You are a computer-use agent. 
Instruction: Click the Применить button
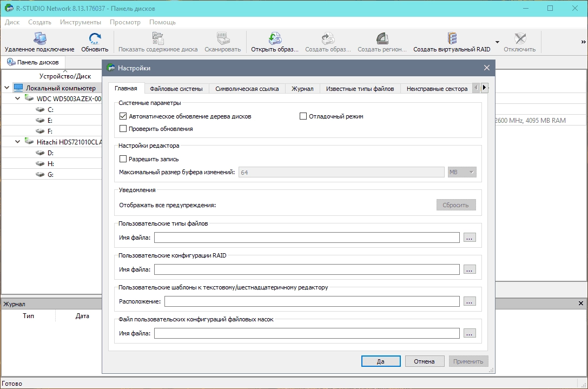(468, 361)
